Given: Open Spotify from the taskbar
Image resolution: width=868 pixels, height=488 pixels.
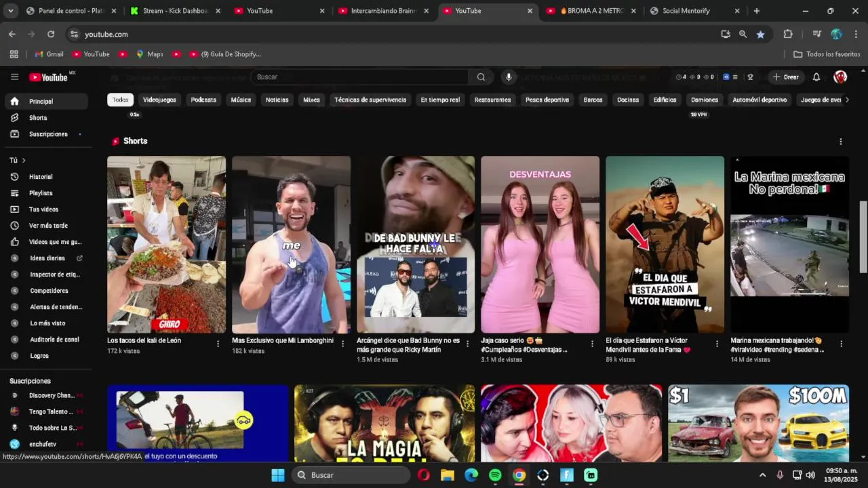Looking at the screenshot, I should (495, 475).
